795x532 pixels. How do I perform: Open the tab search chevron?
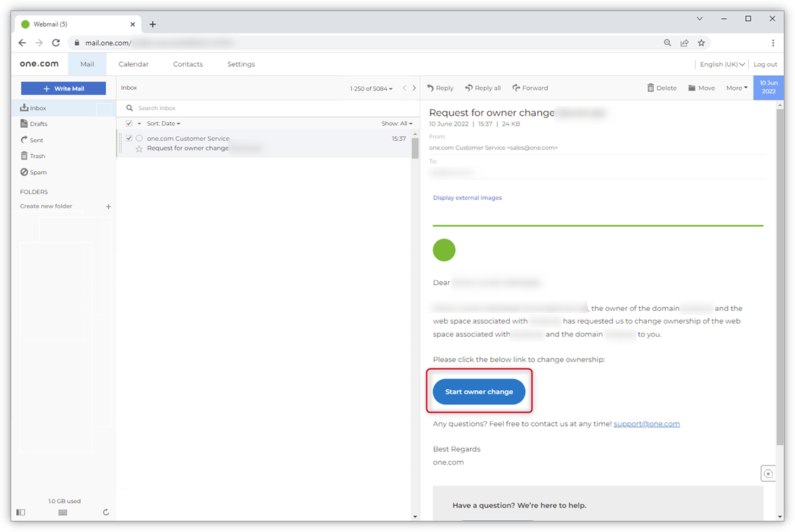(699, 18)
